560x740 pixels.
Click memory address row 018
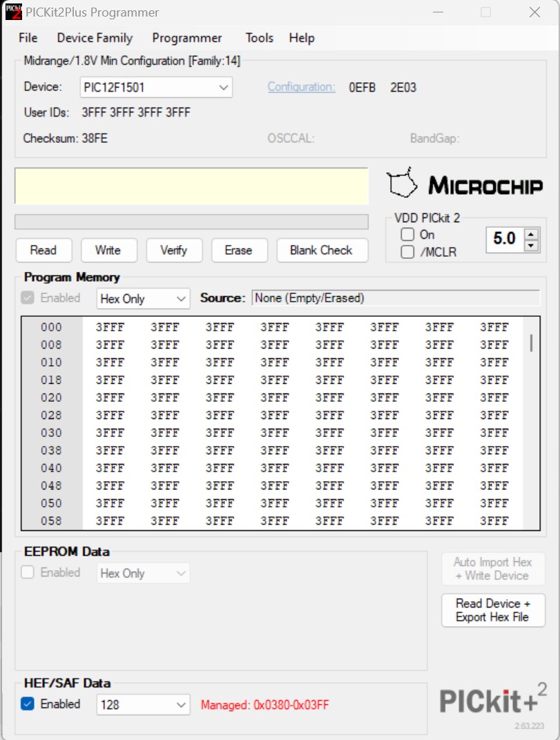[x=51, y=380]
